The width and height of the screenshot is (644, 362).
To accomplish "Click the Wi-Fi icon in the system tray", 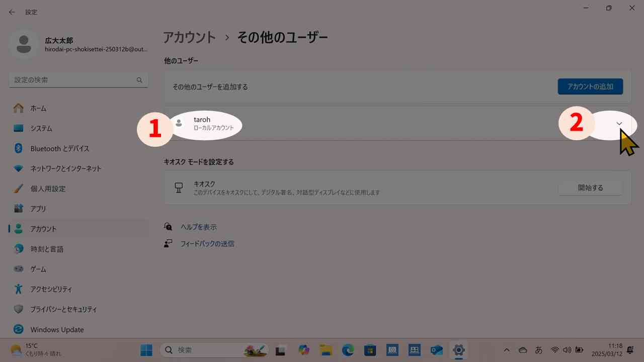I will pyautogui.click(x=555, y=350).
